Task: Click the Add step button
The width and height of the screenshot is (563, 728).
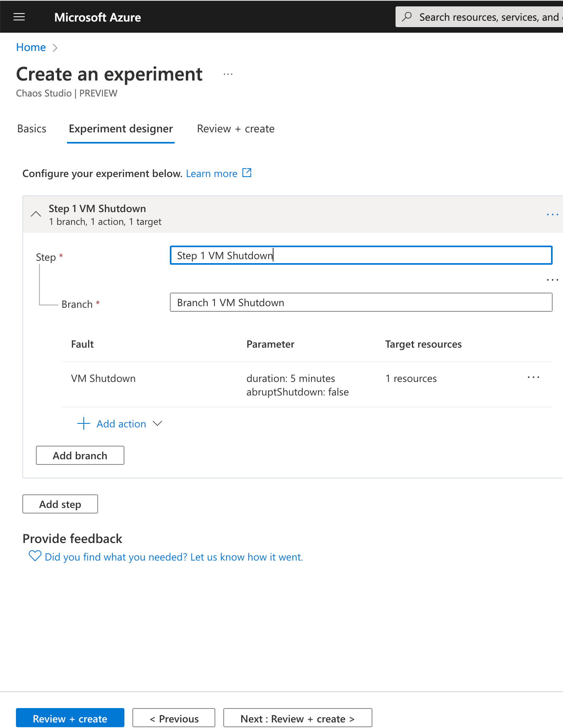Action: pyautogui.click(x=60, y=504)
